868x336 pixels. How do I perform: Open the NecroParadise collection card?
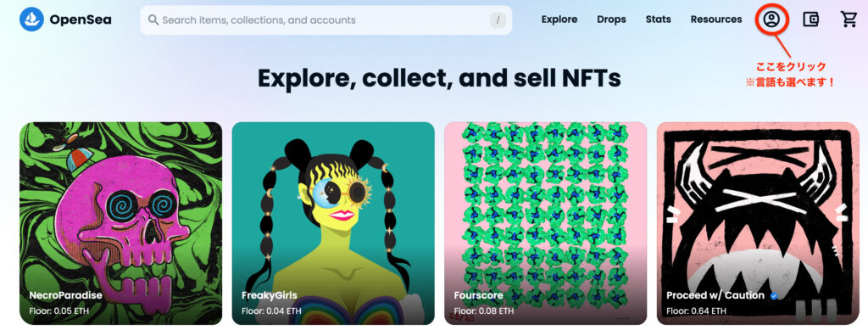120,223
